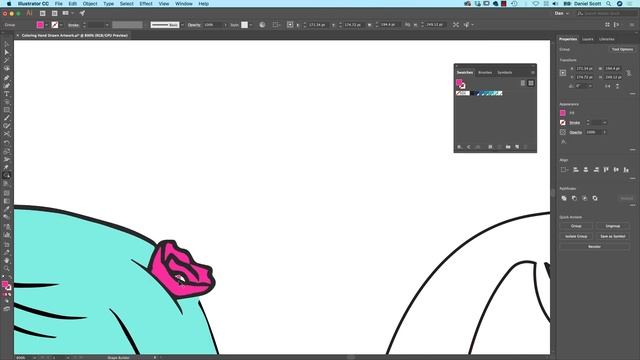Open the Object menu
This screenshot has width=640, height=360.
click(x=90, y=4)
